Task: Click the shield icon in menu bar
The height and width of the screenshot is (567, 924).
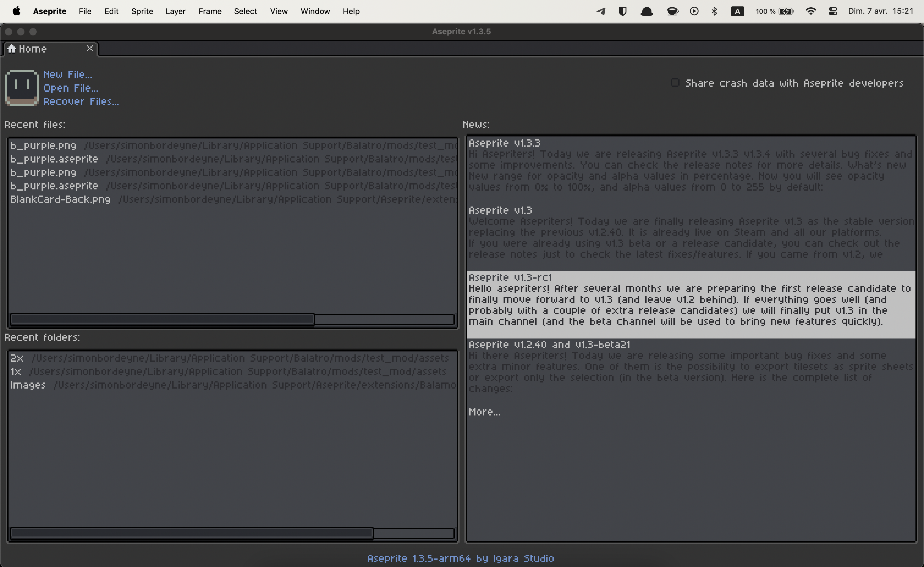Action: tap(622, 11)
